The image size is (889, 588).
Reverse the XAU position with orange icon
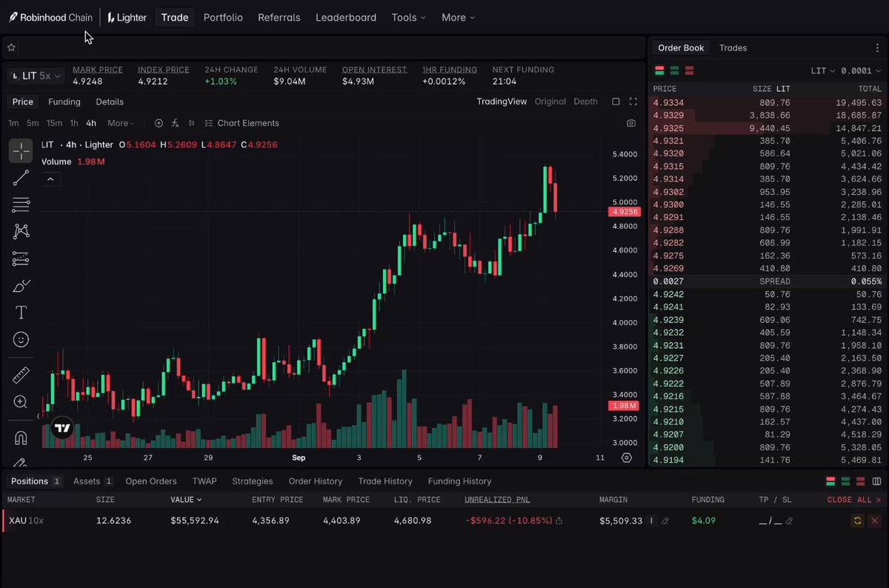click(857, 521)
